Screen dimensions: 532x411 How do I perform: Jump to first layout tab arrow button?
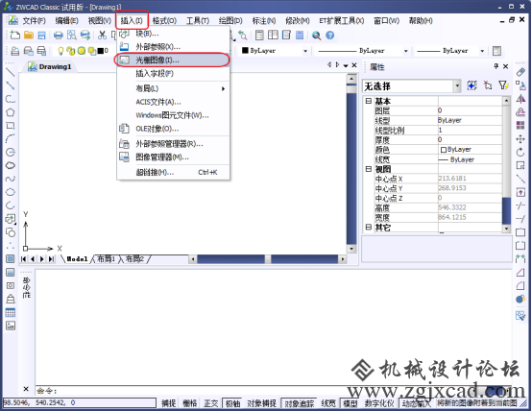coord(23,259)
